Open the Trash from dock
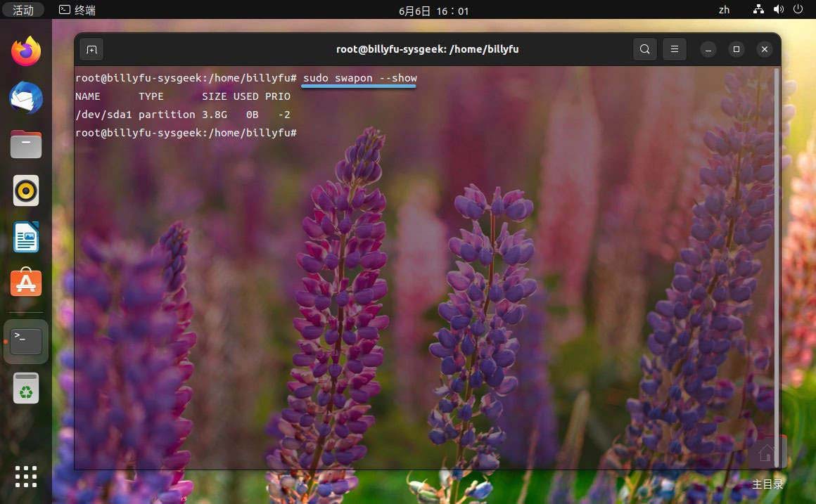The height and width of the screenshot is (504, 816). tap(26, 388)
